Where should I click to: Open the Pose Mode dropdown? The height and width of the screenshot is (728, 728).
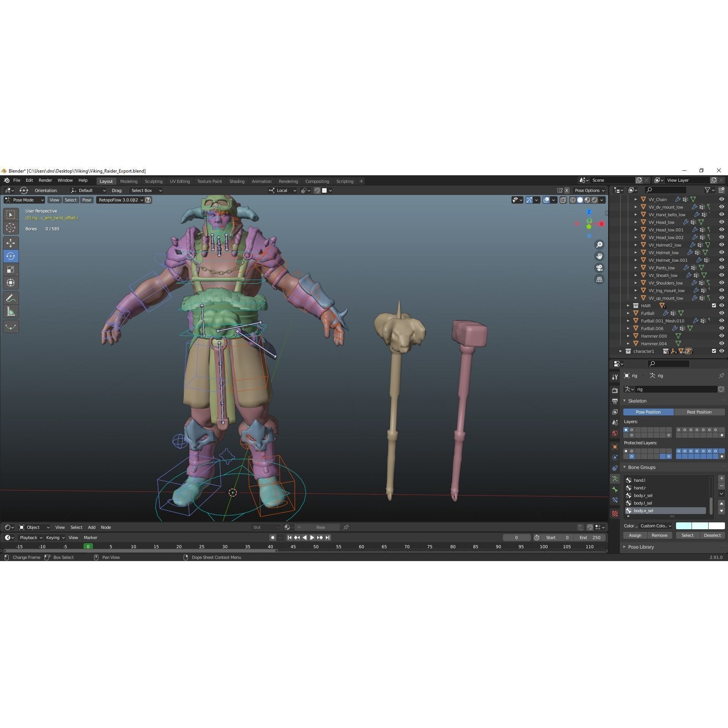[x=24, y=200]
